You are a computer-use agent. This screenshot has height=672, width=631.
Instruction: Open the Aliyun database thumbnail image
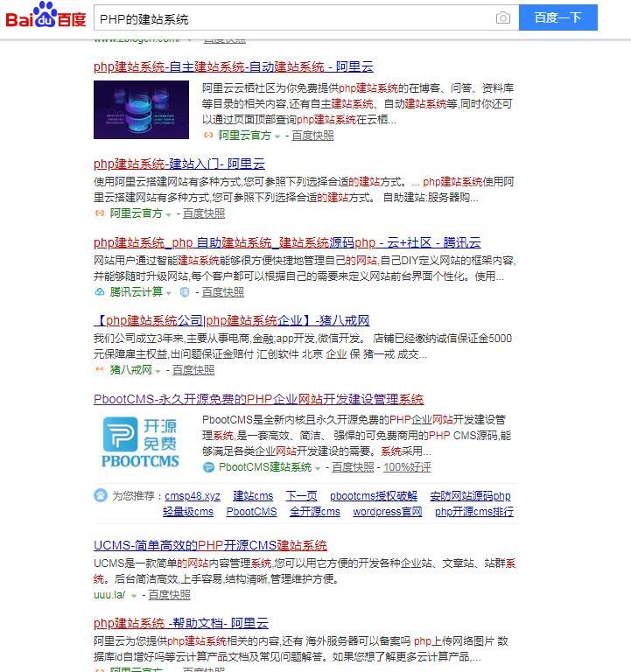[x=141, y=109]
